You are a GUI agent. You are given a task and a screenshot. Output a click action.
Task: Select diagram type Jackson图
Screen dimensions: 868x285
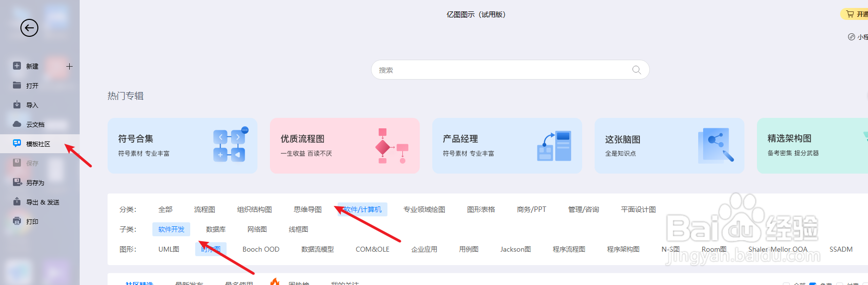click(x=515, y=249)
